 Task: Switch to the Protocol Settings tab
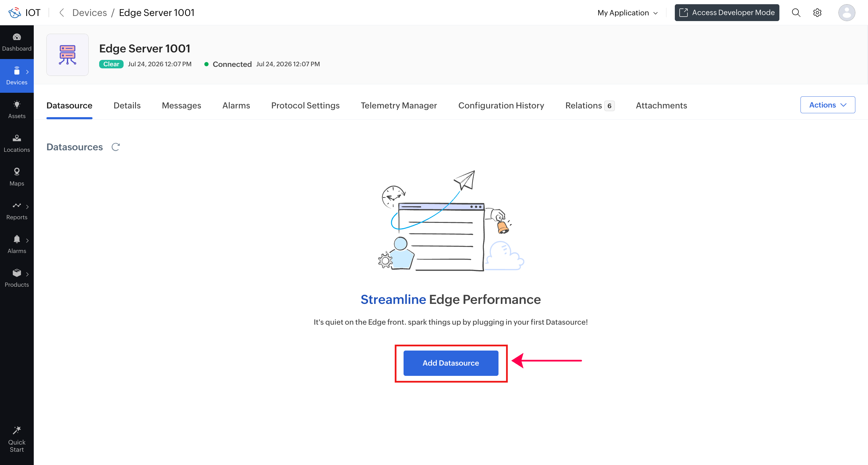[305, 105]
